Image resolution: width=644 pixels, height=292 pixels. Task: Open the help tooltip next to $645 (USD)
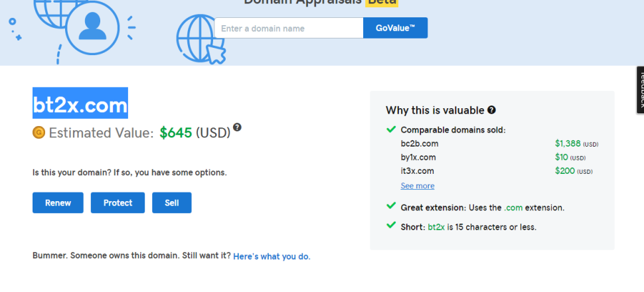coord(237,127)
